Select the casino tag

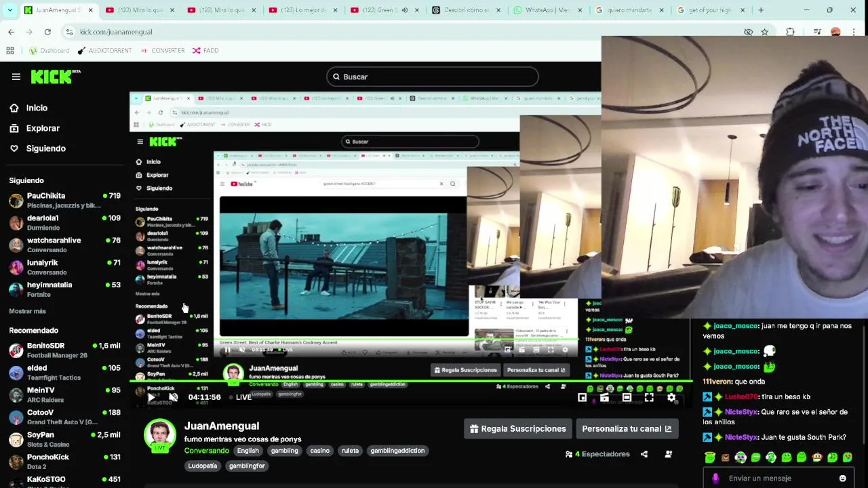319,451
